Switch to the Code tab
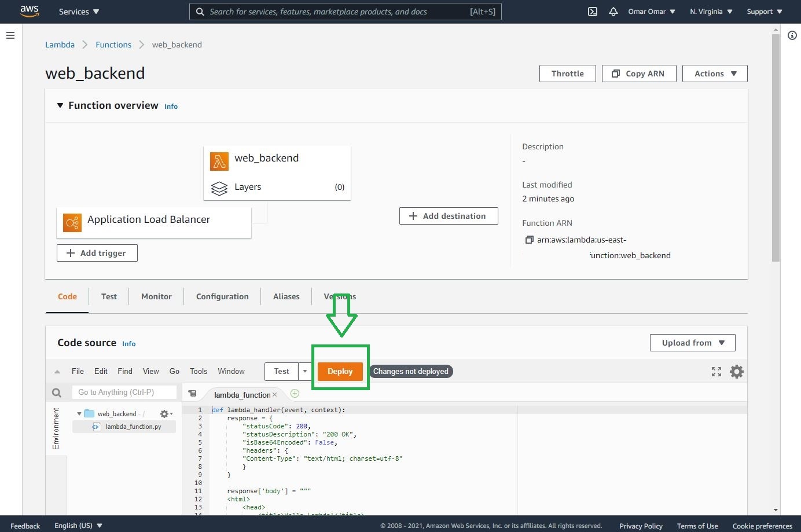Screen dimensions: 801x532 [x=67, y=296]
